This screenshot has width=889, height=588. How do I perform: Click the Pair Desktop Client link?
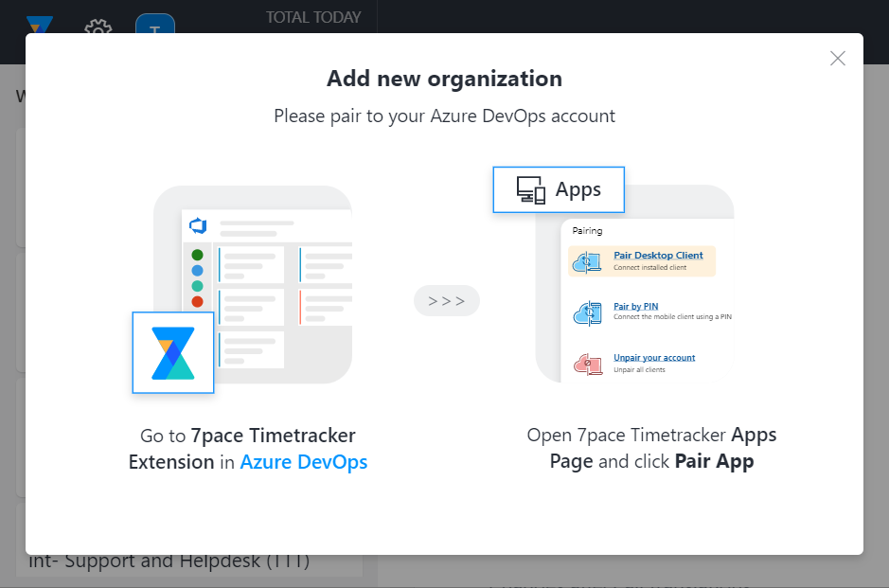pos(658,255)
